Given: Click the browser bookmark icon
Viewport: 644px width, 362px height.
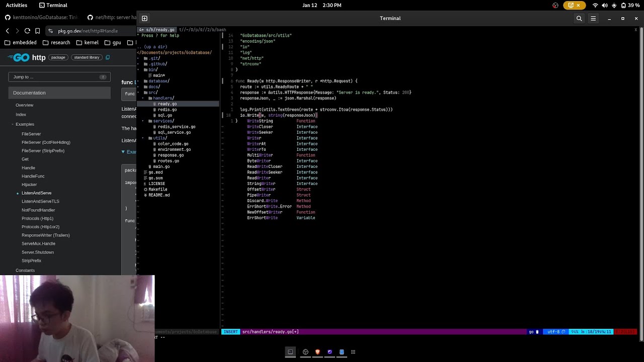Looking at the screenshot, I should [x=38, y=31].
